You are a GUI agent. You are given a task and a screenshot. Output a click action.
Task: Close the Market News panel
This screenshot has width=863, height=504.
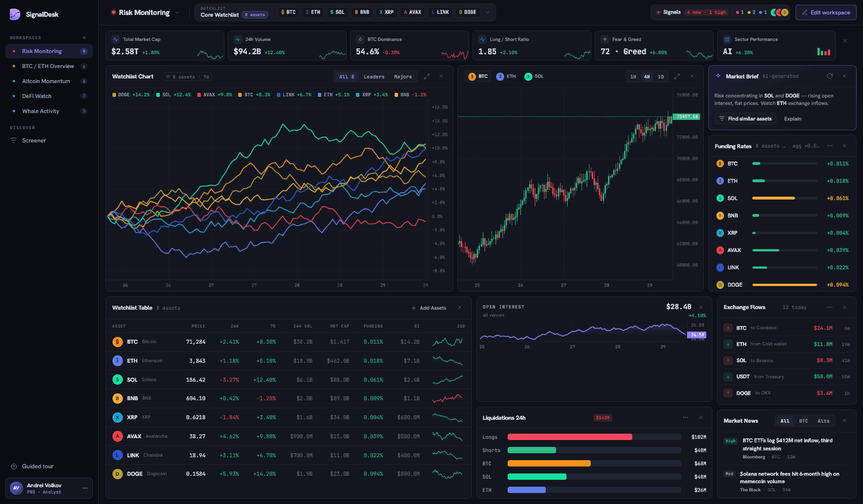(845, 420)
